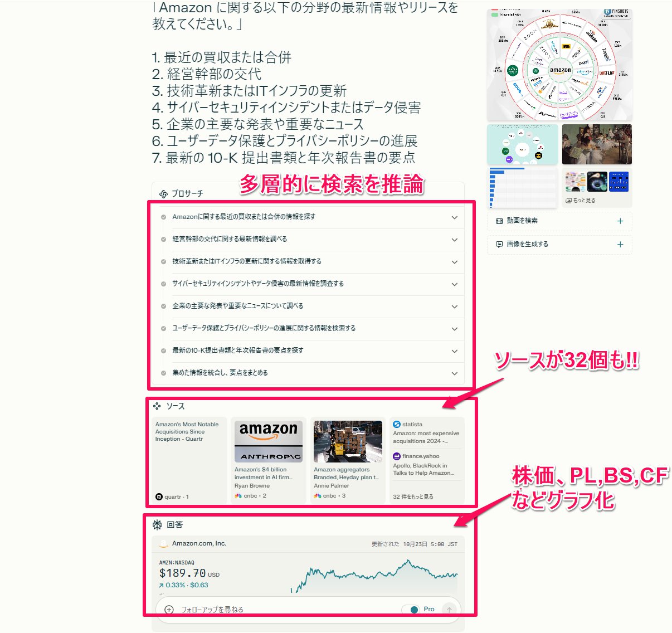Click the submit arrow in follow-up box
Image resolution: width=672 pixels, height=633 pixels.
coord(449,610)
